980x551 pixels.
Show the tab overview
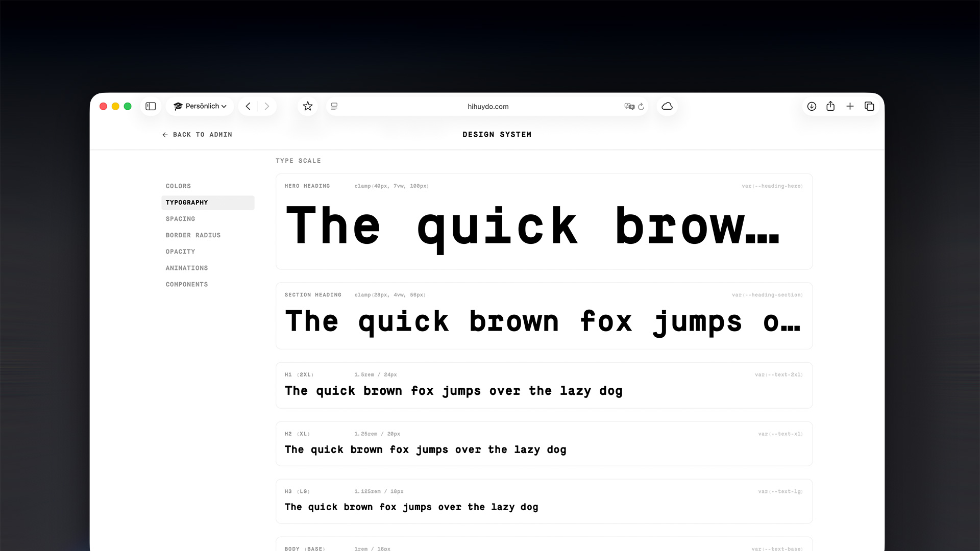coord(869,106)
